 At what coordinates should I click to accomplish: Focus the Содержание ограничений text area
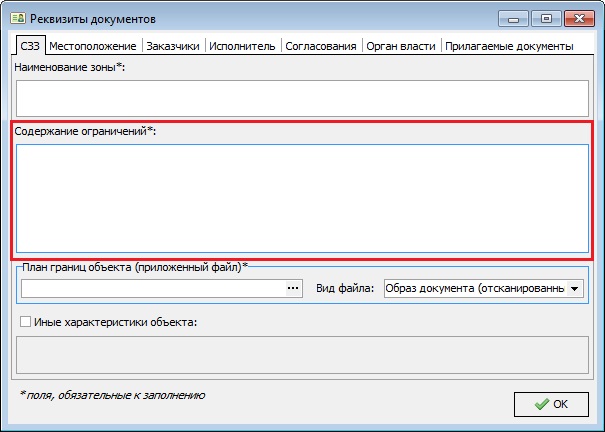click(302, 198)
